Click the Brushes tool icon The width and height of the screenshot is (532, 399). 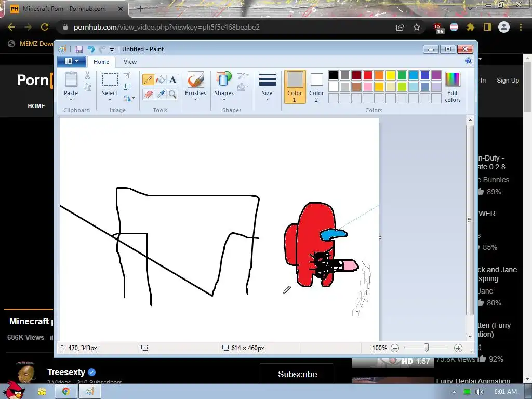click(x=196, y=79)
